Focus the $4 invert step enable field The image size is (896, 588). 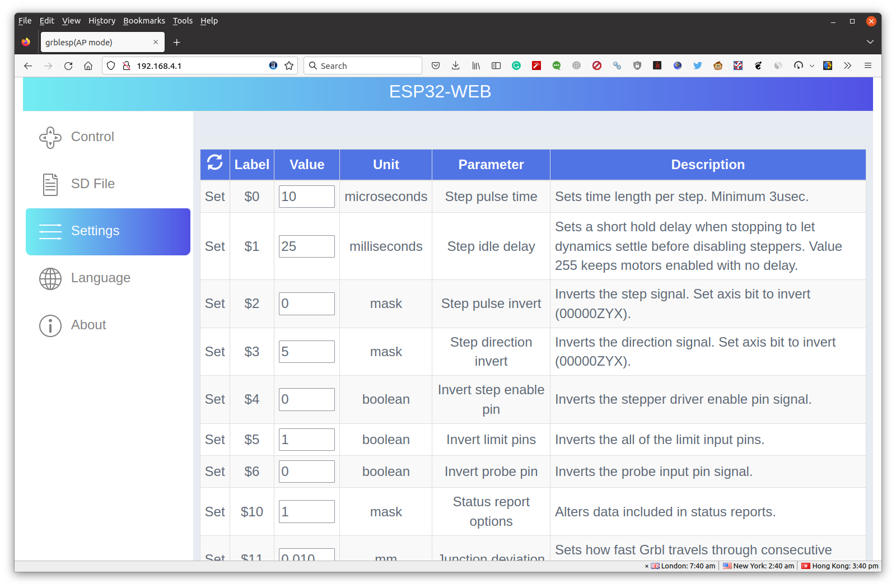(x=307, y=399)
